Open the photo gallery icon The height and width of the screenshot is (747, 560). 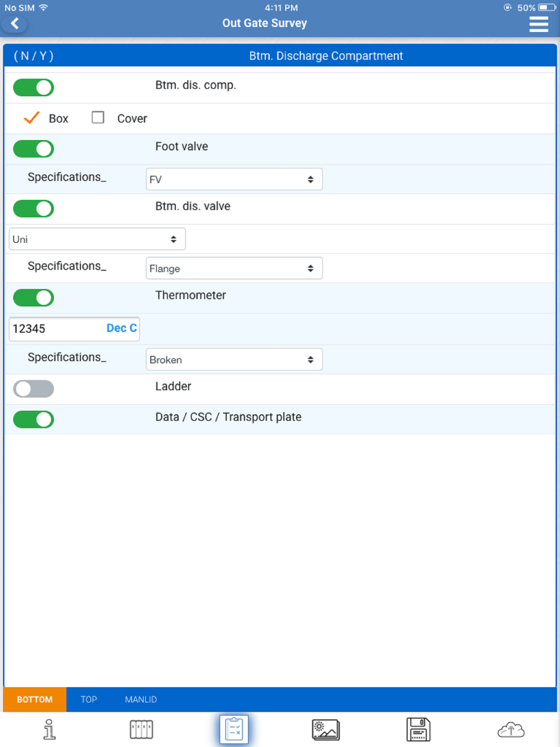coord(326,730)
